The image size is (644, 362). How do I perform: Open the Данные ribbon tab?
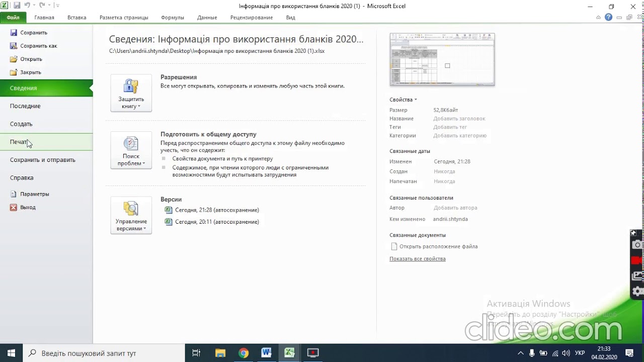pyautogui.click(x=207, y=17)
